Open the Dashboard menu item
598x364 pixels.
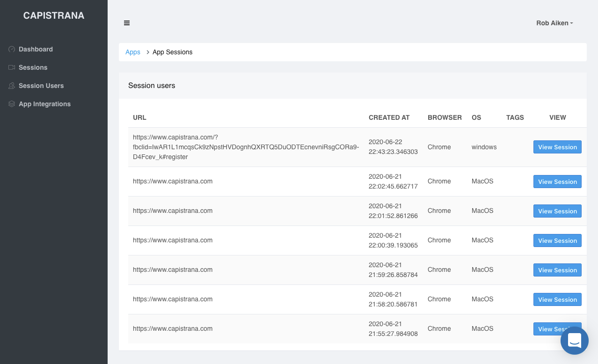(x=36, y=49)
